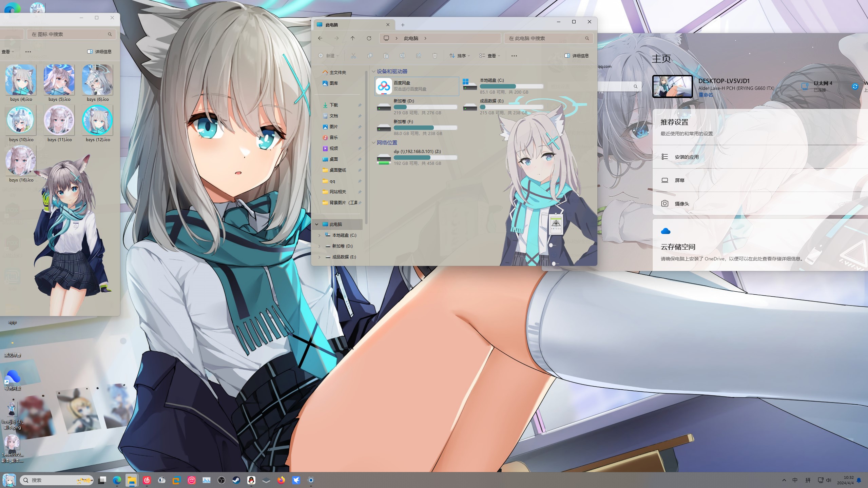
Task: Select 新加卷 (F:) drive usage bar
Action: point(425,128)
